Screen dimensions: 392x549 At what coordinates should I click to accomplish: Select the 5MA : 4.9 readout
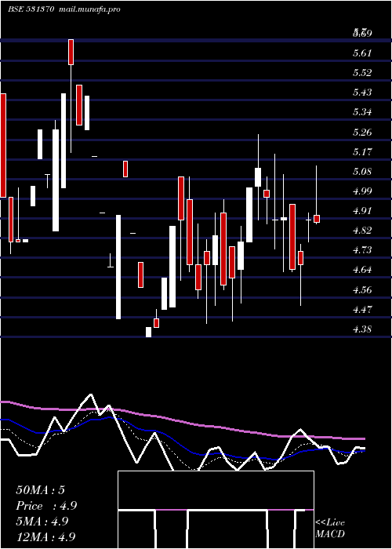pyautogui.click(x=42, y=522)
